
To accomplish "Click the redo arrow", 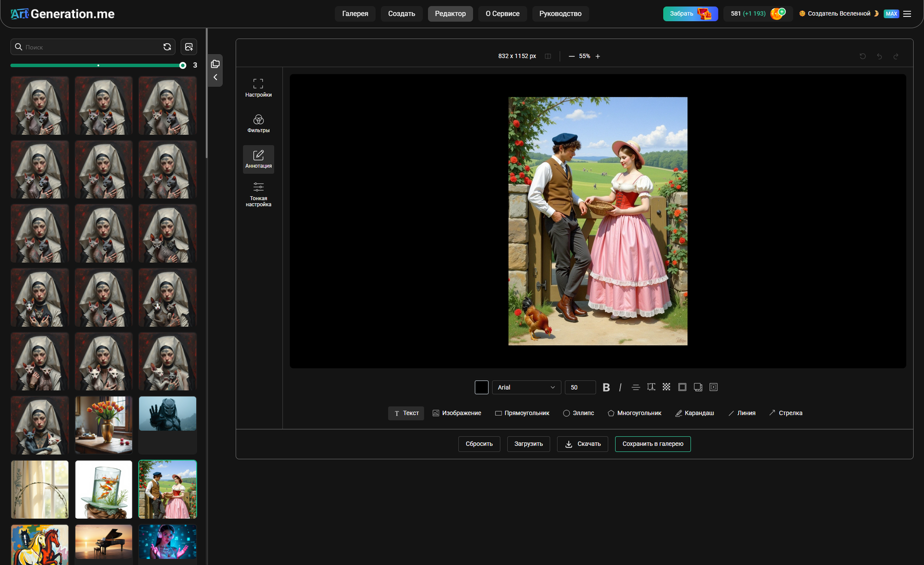I will click(896, 56).
